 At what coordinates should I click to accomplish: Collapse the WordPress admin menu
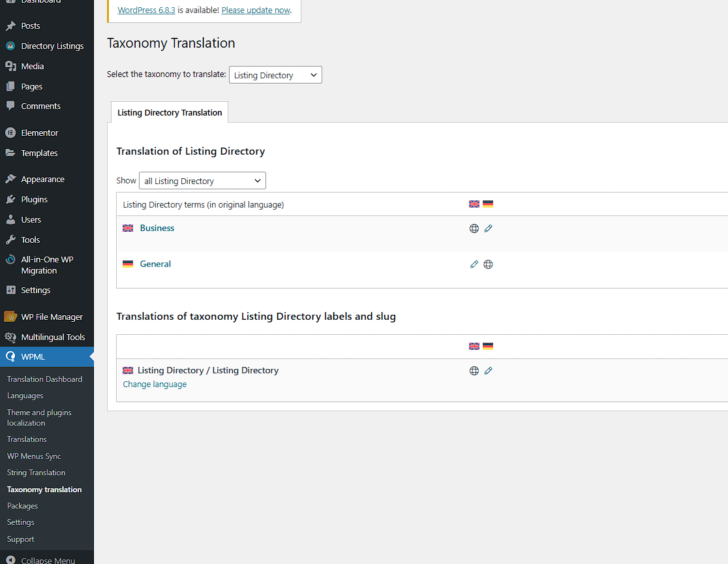tap(47, 560)
